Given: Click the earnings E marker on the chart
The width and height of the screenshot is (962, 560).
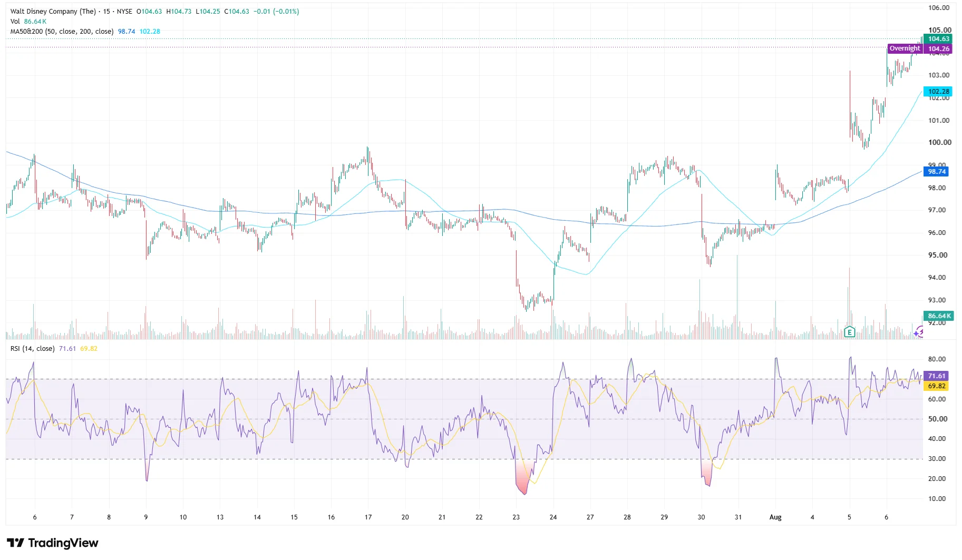Looking at the screenshot, I should pos(849,332).
